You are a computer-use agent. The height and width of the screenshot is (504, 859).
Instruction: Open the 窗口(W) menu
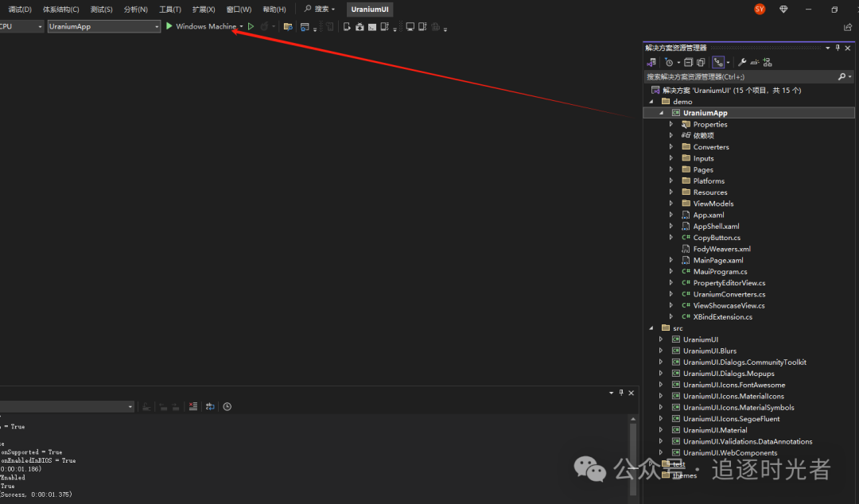[239, 10]
